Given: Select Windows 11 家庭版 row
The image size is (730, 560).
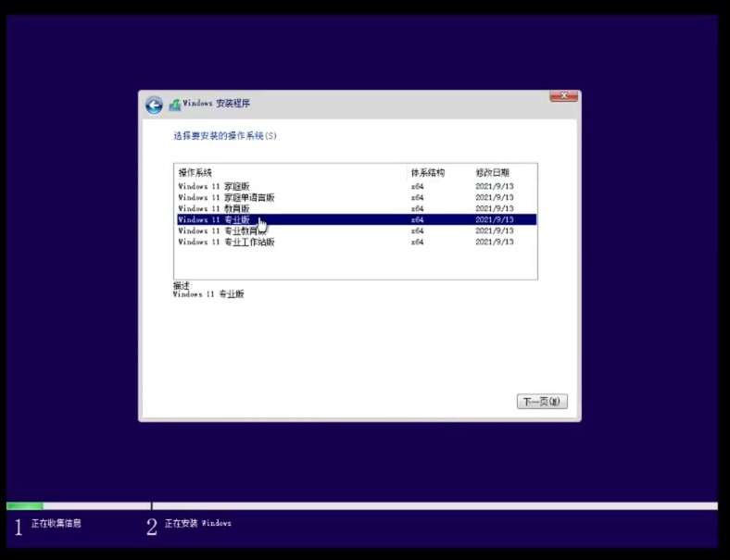Looking at the screenshot, I should pyautogui.click(x=356, y=186).
